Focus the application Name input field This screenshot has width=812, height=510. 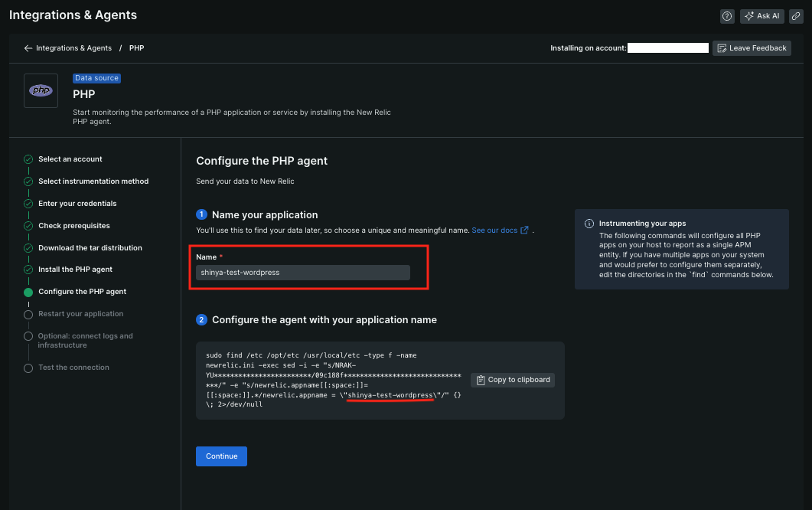[x=303, y=273]
